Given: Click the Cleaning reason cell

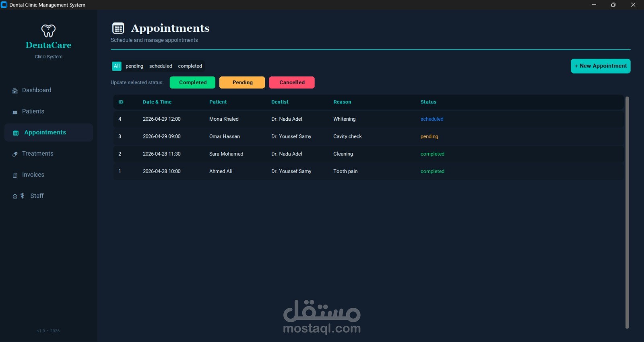Looking at the screenshot, I should pos(343,154).
